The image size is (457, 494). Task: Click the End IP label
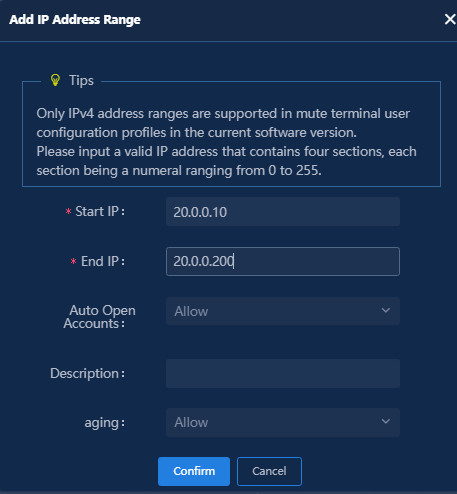103,261
